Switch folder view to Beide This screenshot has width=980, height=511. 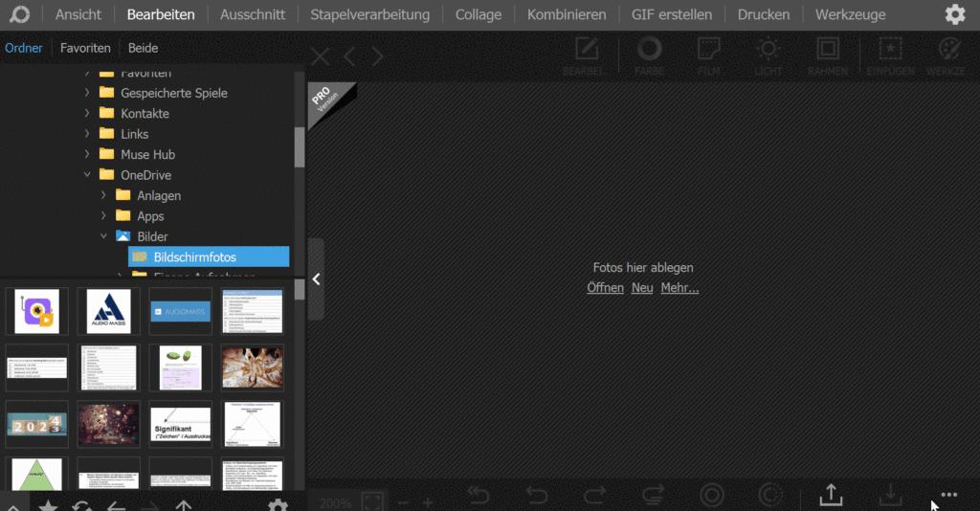143,48
